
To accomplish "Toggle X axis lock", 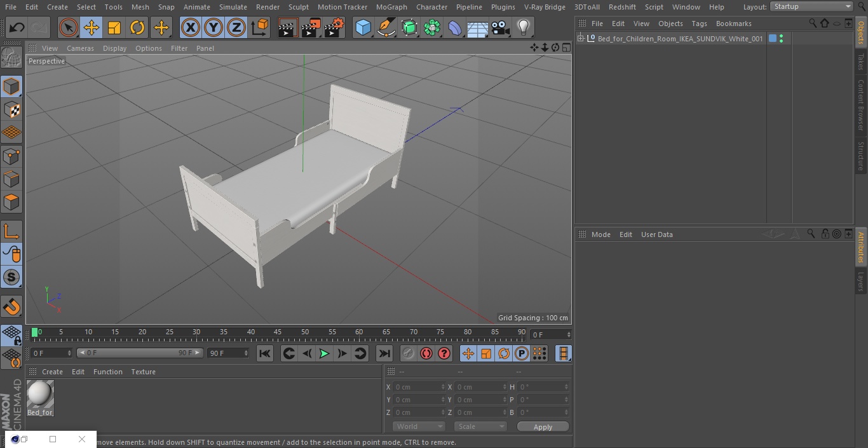I will [190, 27].
